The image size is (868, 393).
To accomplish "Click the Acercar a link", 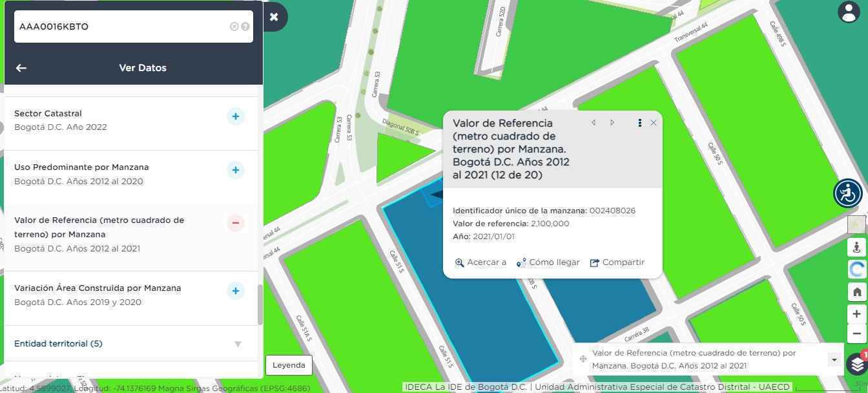I will pyautogui.click(x=480, y=262).
